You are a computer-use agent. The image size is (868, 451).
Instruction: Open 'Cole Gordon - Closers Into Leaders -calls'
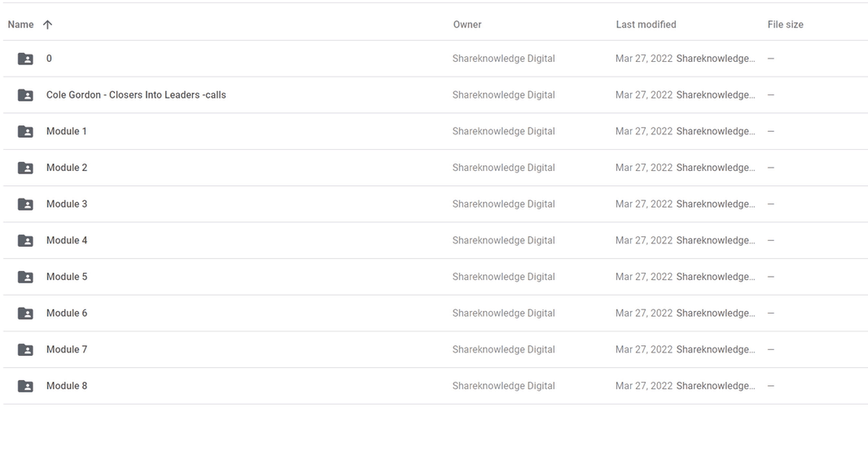(136, 94)
